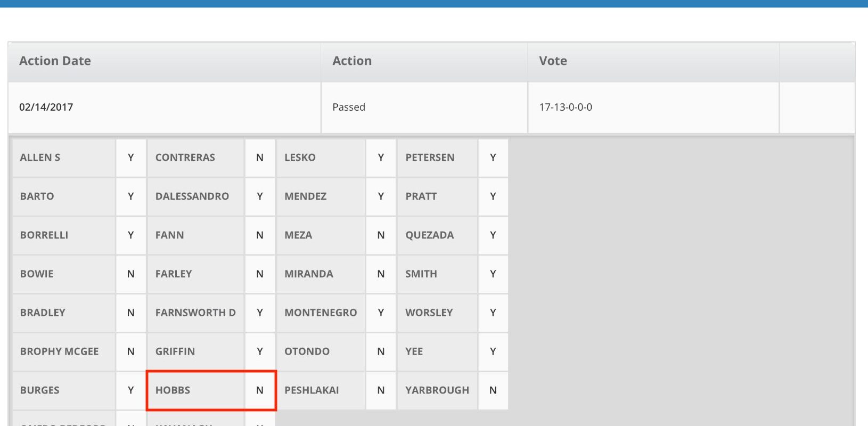Click the N vote next to HOBBS
This screenshot has height=426, width=868.
260,390
